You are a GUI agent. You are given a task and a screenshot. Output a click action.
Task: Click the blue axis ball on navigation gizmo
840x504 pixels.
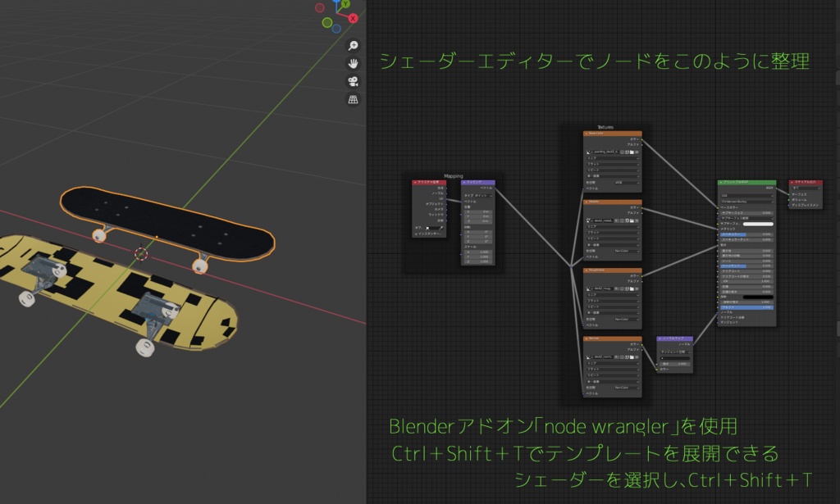[x=336, y=28]
